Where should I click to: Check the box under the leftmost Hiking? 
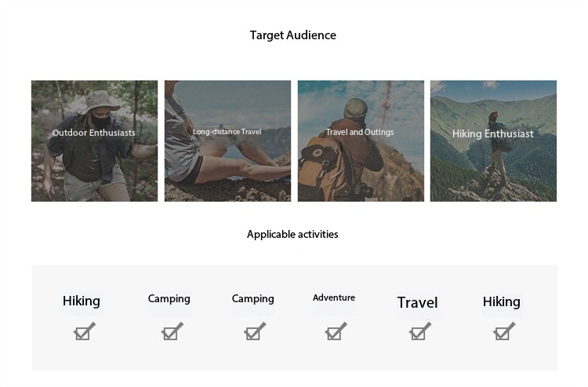click(84, 332)
